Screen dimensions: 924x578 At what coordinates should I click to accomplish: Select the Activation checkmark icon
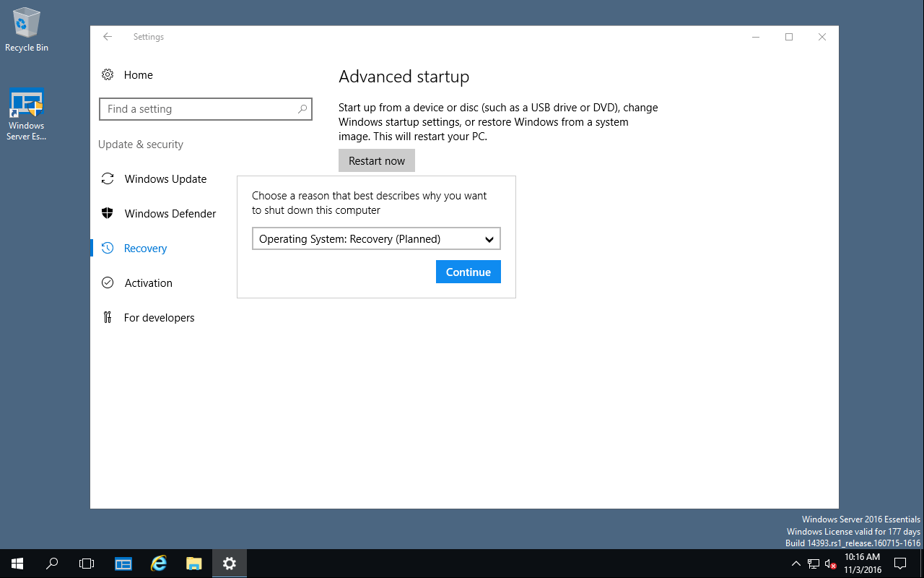coord(108,282)
